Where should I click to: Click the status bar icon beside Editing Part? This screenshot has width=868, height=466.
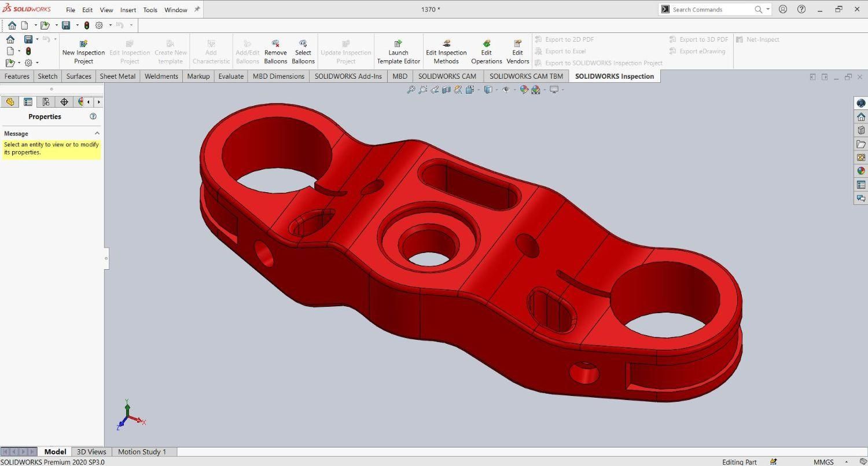point(774,462)
